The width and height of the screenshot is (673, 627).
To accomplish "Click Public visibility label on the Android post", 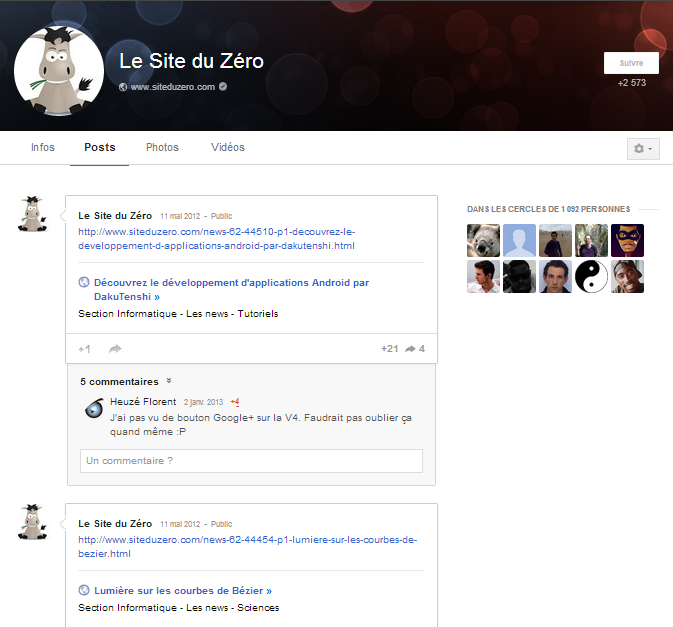I will pos(221,216).
